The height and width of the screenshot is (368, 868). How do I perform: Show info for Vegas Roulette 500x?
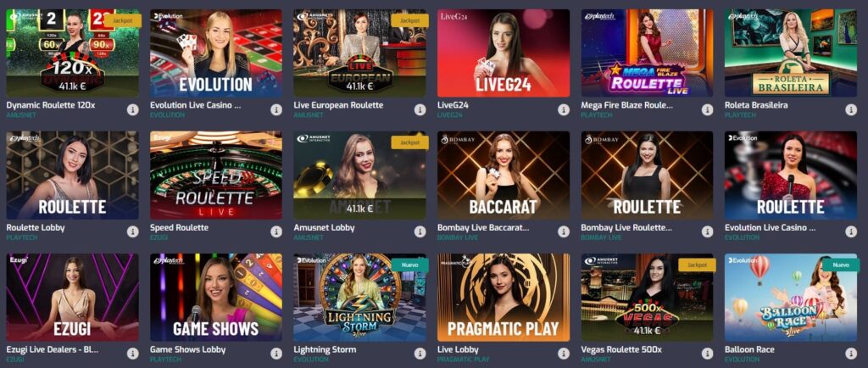(x=708, y=354)
